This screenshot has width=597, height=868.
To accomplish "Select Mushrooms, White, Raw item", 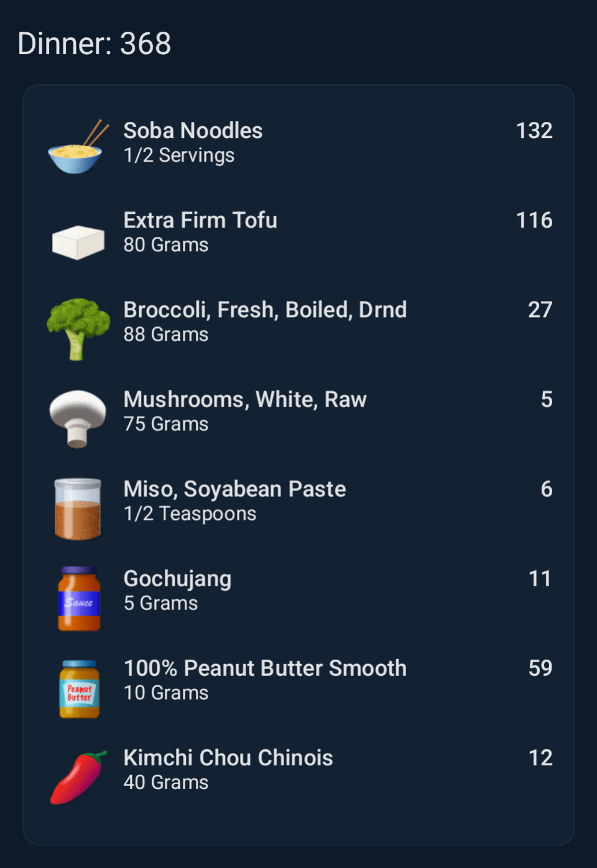I will coord(245,399).
